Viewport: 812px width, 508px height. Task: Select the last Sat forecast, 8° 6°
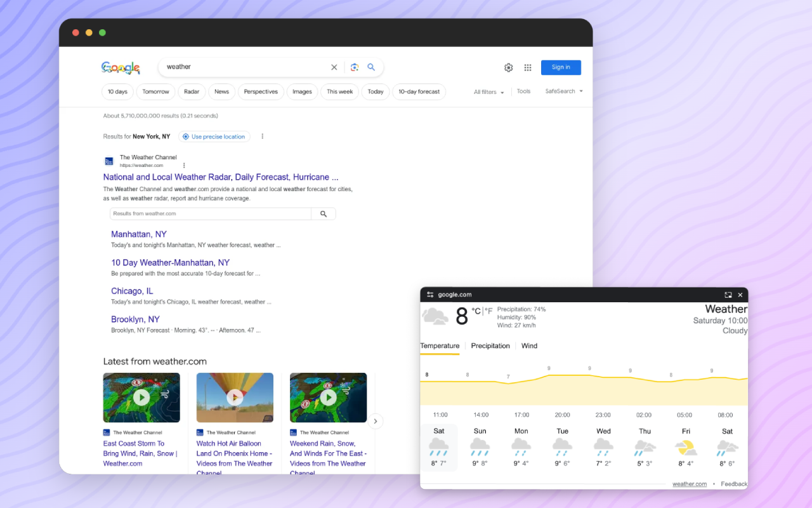coord(727,448)
